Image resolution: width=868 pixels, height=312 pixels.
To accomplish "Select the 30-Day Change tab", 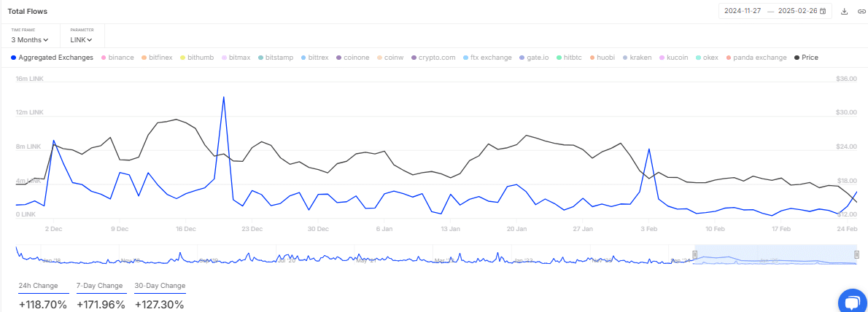I will 160,286.
